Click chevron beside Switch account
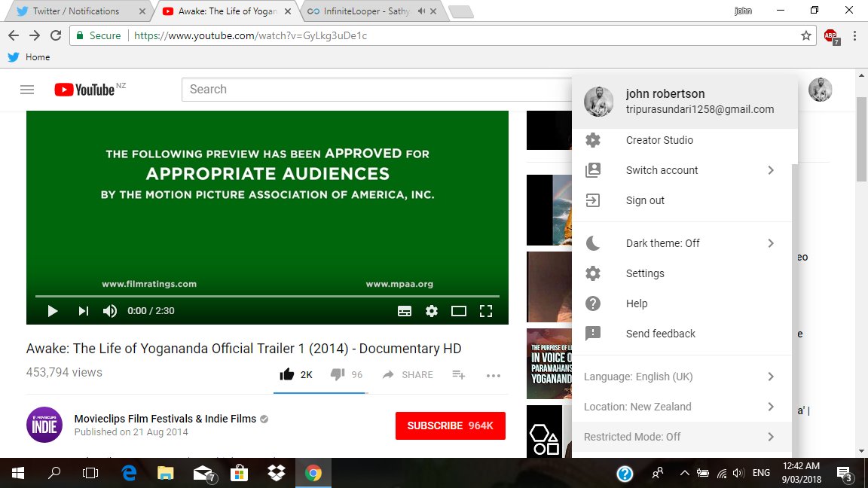868x488 pixels. click(771, 170)
